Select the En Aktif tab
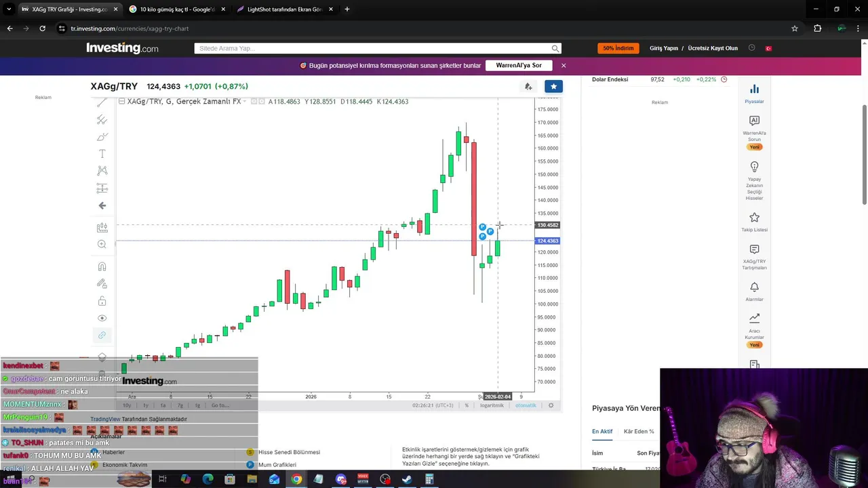This screenshot has width=868, height=488. pos(602,432)
